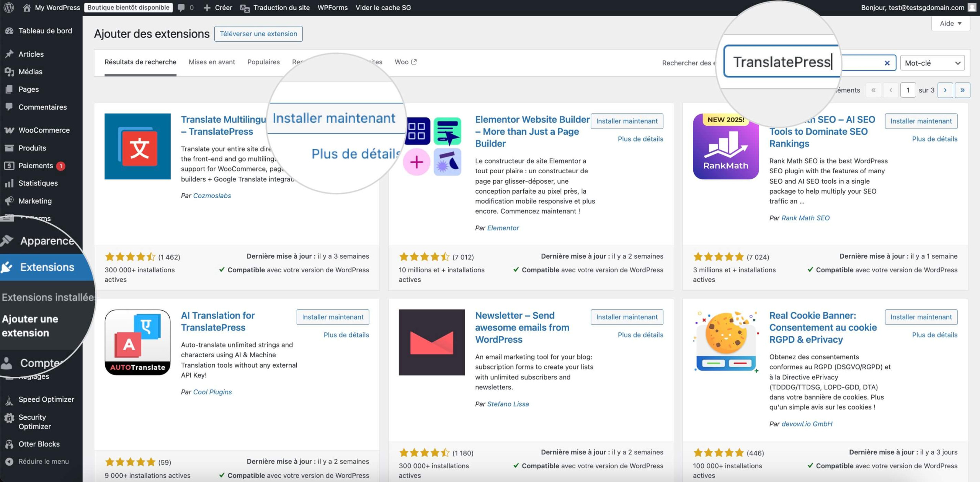Click the Commentaires speech icon

[x=9, y=107]
